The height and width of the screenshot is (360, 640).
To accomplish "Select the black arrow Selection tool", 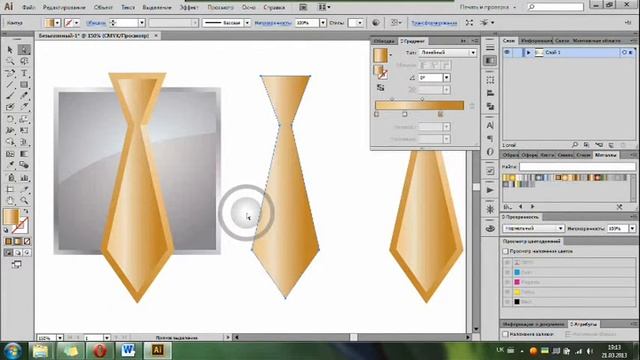I will [x=10, y=50].
